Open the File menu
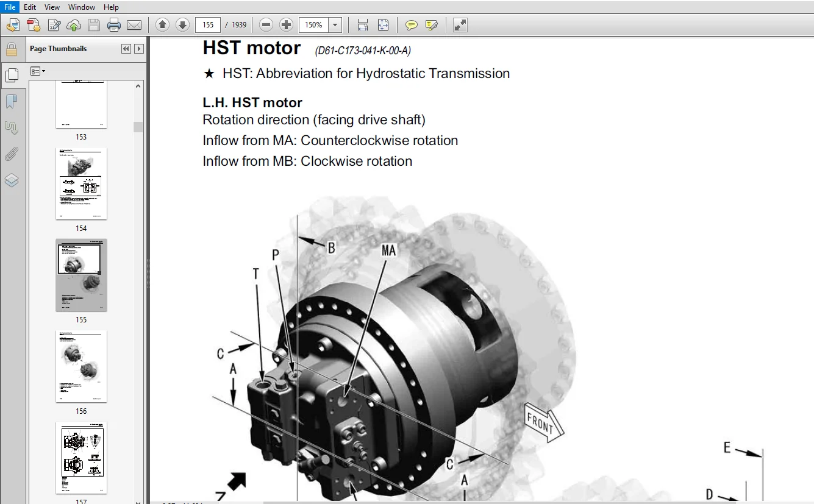The width and height of the screenshot is (814, 504). click(x=10, y=7)
